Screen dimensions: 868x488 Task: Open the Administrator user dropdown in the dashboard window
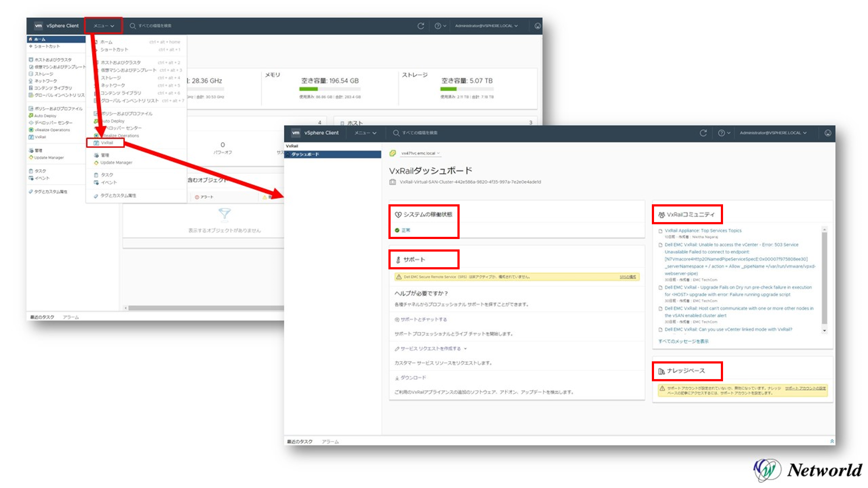click(773, 133)
